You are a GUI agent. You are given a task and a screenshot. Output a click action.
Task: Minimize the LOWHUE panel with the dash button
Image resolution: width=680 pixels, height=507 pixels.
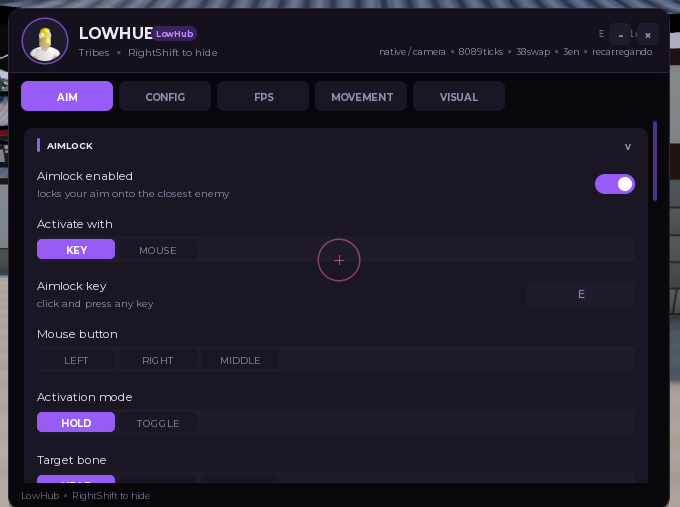point(620,34)
